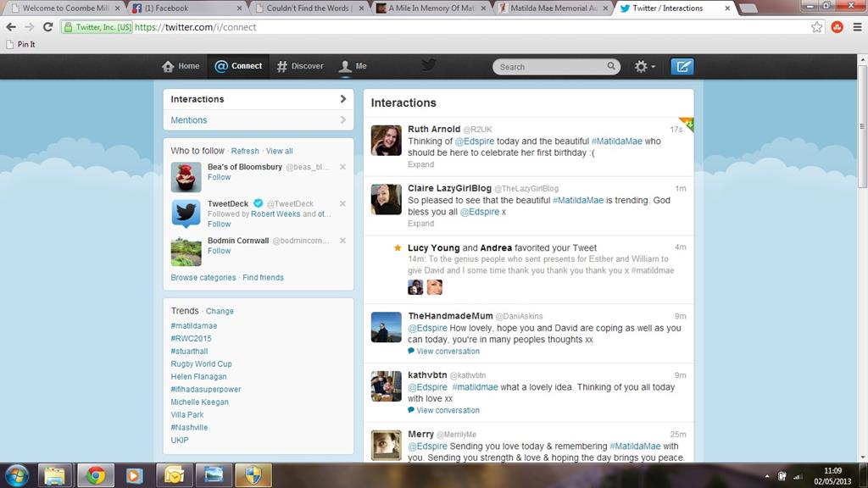Click the page vertical scrollbar
Viewport: 868px width, 488px height.
click(862, 127)
